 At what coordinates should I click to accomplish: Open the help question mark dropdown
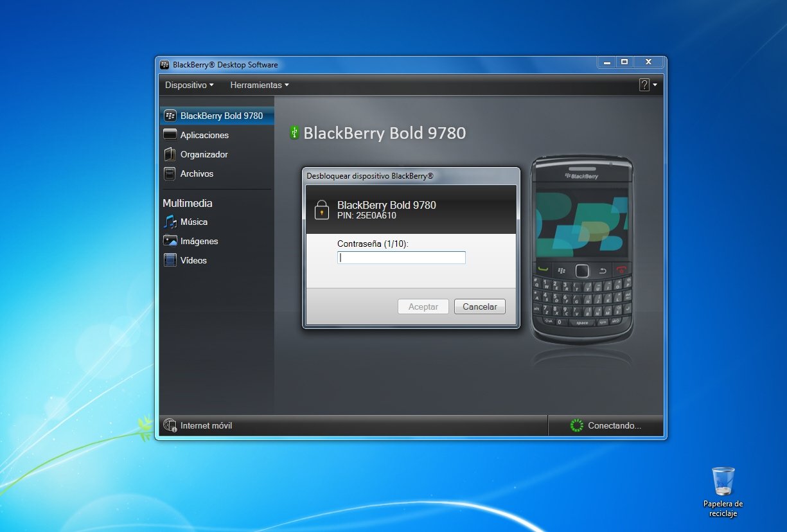click(x=648, y=85)
